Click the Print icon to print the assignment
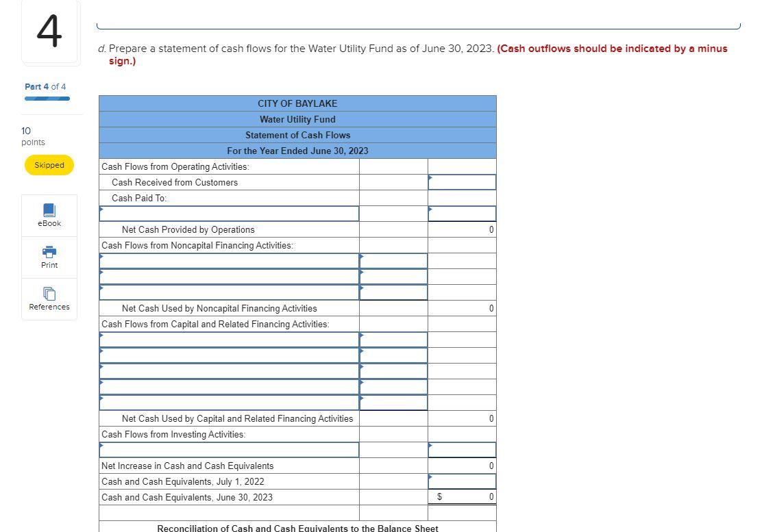Image resolution: width=775 pixels, height=532 pixels. click(49, 257)
